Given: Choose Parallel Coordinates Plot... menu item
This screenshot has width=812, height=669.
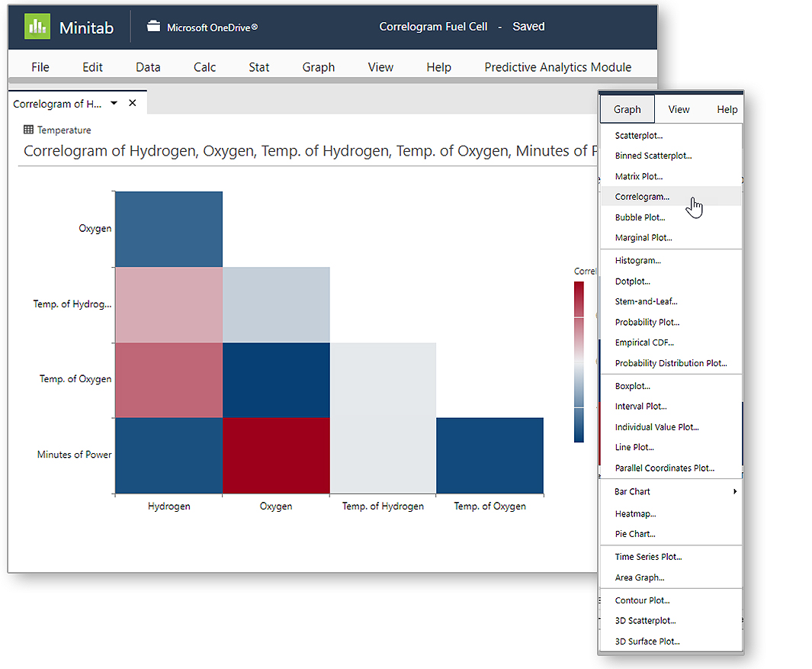Looking at the screenshot, I should [671, 468].
